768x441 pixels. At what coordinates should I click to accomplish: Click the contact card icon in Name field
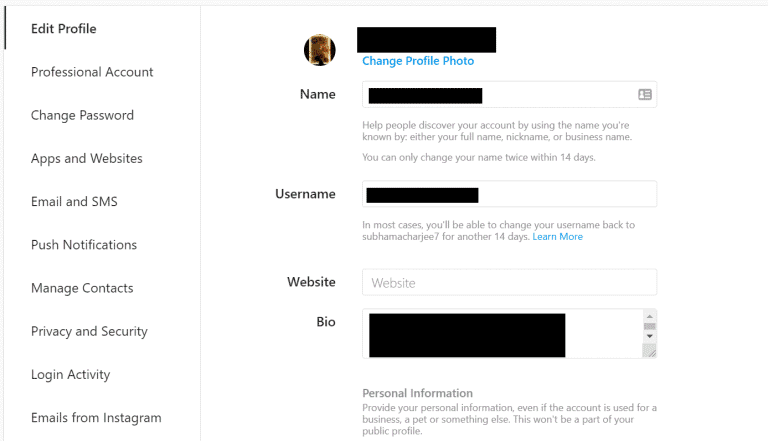tap(645, 94)
